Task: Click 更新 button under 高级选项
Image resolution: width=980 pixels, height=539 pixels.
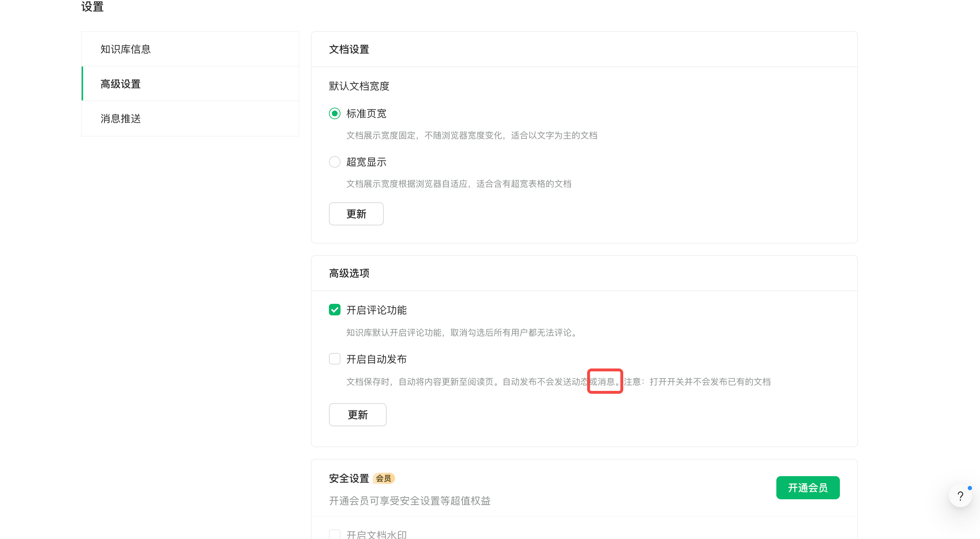Action: coord(357,414)
